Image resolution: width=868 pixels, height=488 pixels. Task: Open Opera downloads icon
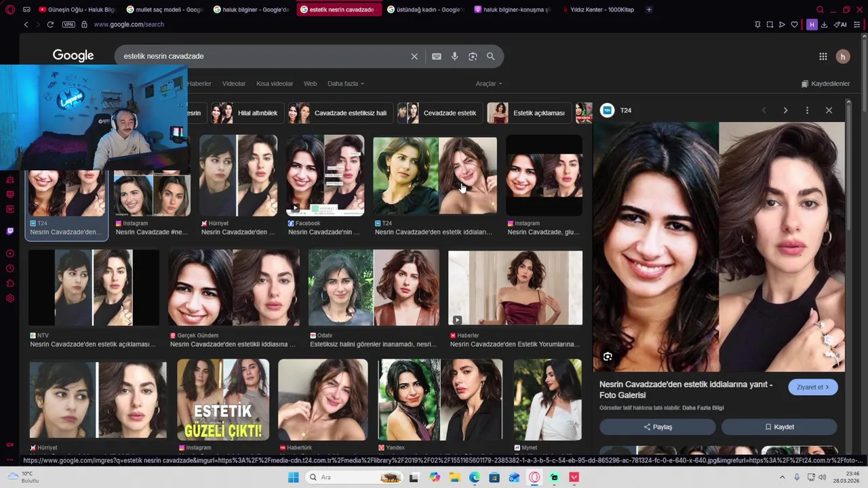[x=824, y=24]
